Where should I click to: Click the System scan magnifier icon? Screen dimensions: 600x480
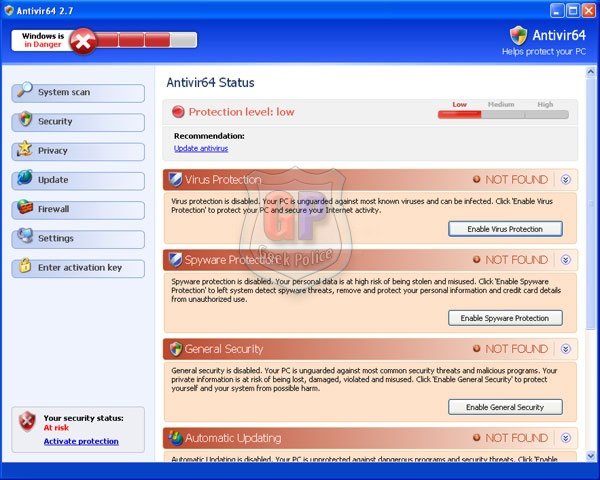click(24, 90)
